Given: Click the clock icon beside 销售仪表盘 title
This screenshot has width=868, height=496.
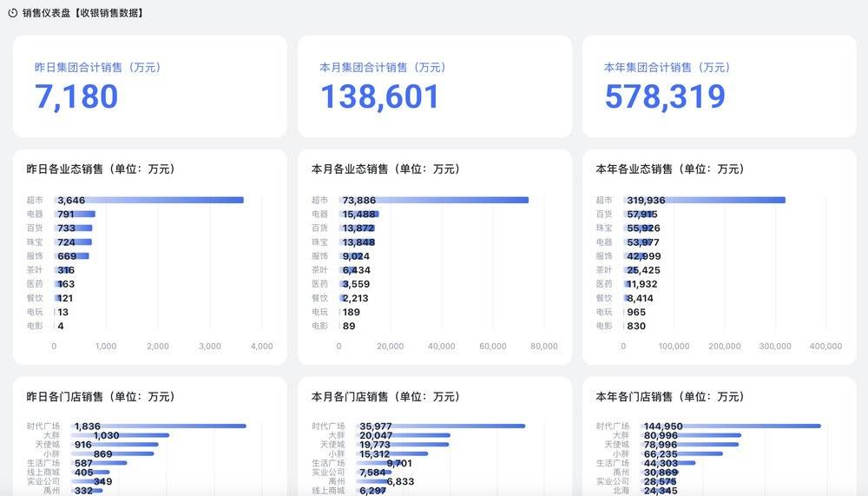Looking at the screenshot, I should pos(12,13).
